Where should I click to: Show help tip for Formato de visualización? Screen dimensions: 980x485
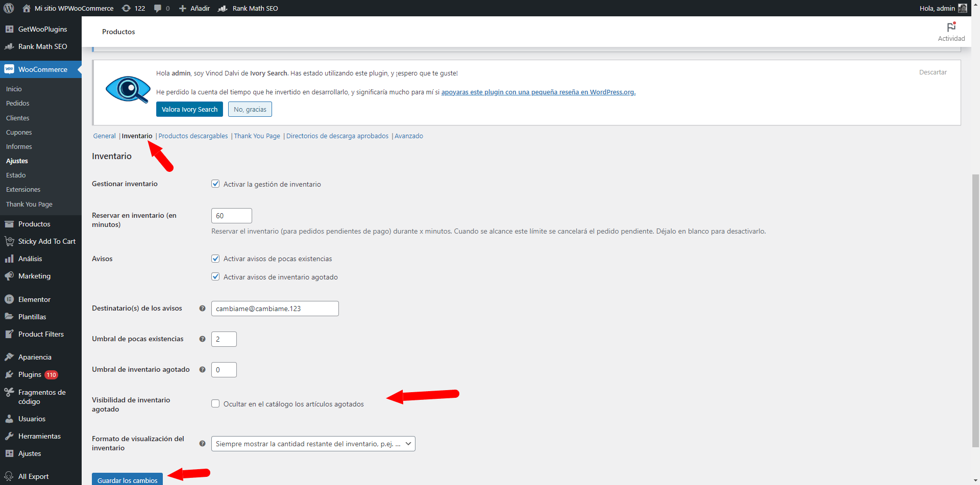pyautogui.click(x=202, y=444)
